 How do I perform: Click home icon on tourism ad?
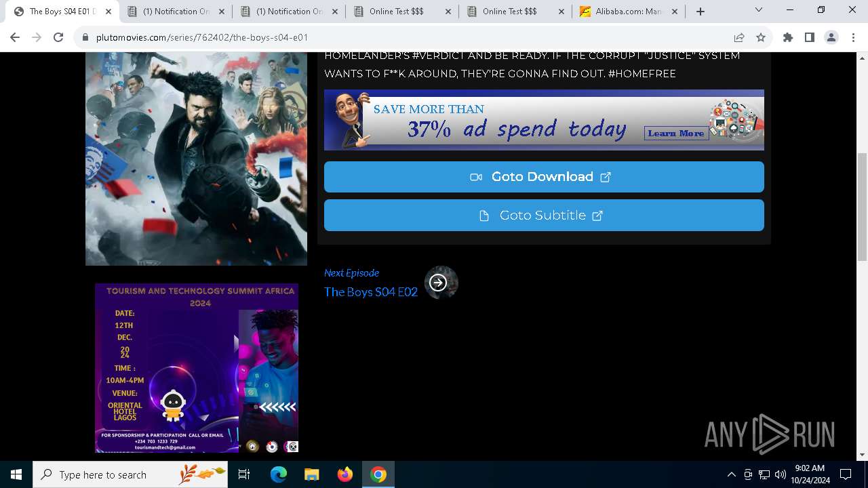(252, 446)
